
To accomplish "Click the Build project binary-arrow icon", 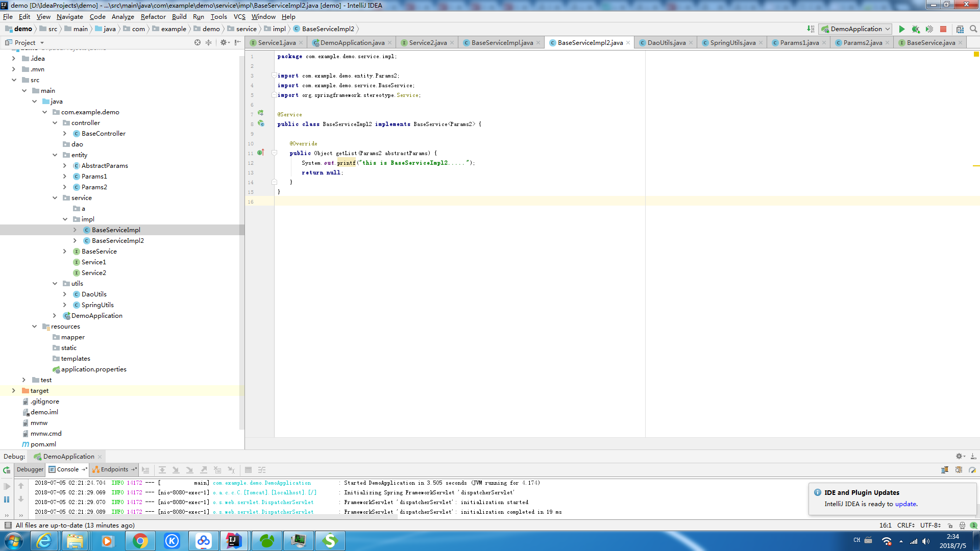I will click(811, 29).
